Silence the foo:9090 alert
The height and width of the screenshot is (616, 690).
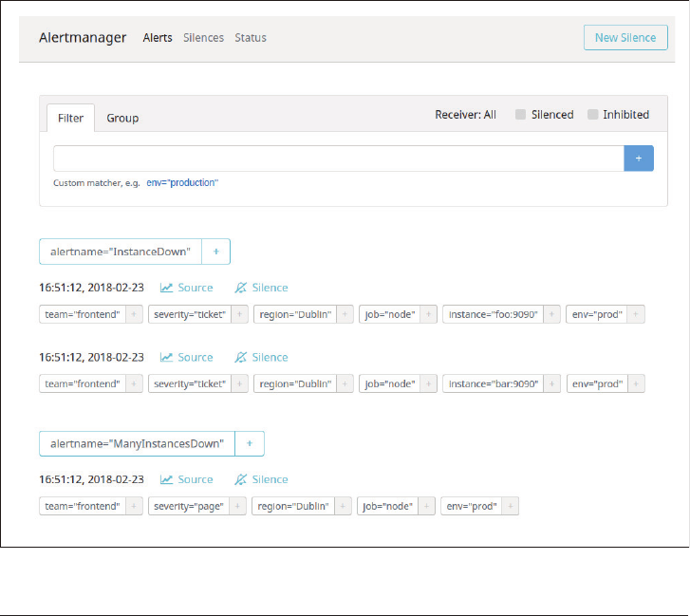point(261,288)
